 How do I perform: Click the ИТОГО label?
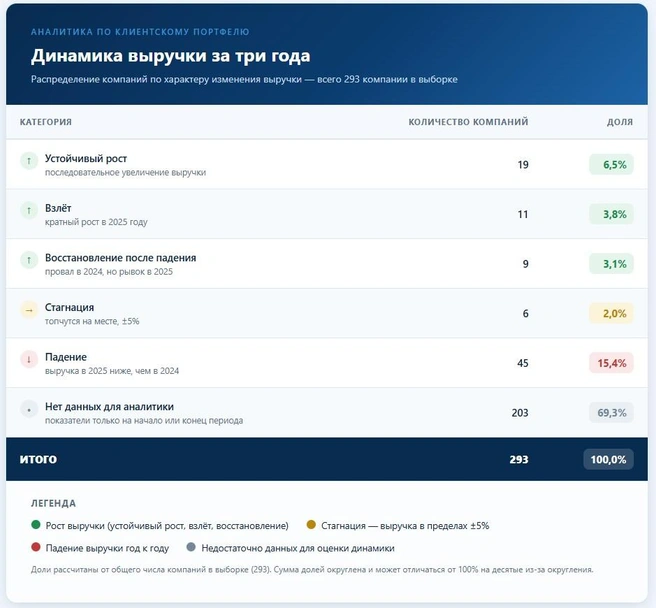38,459
